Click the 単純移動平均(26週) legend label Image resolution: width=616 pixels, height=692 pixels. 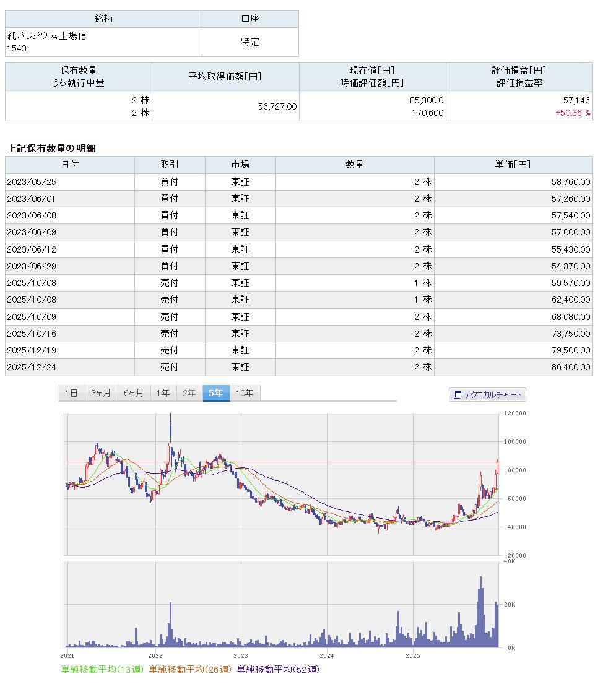pos(190,669)
